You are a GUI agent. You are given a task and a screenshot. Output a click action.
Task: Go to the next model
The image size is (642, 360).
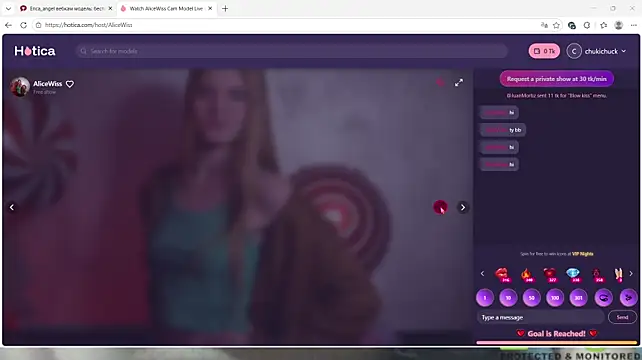click(x=463, y=207)
